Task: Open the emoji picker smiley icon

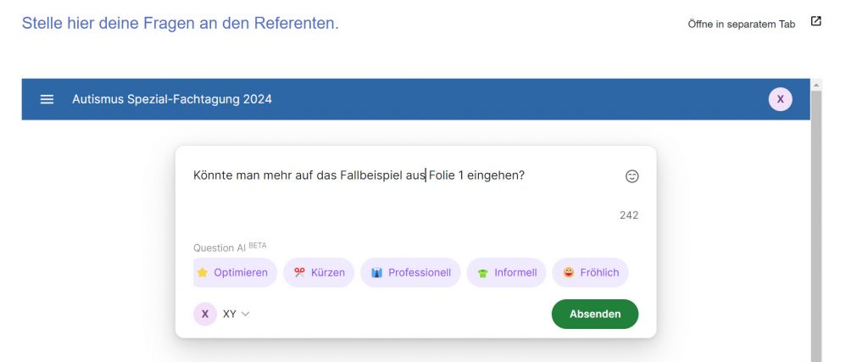Action: [x=632, y=176]
